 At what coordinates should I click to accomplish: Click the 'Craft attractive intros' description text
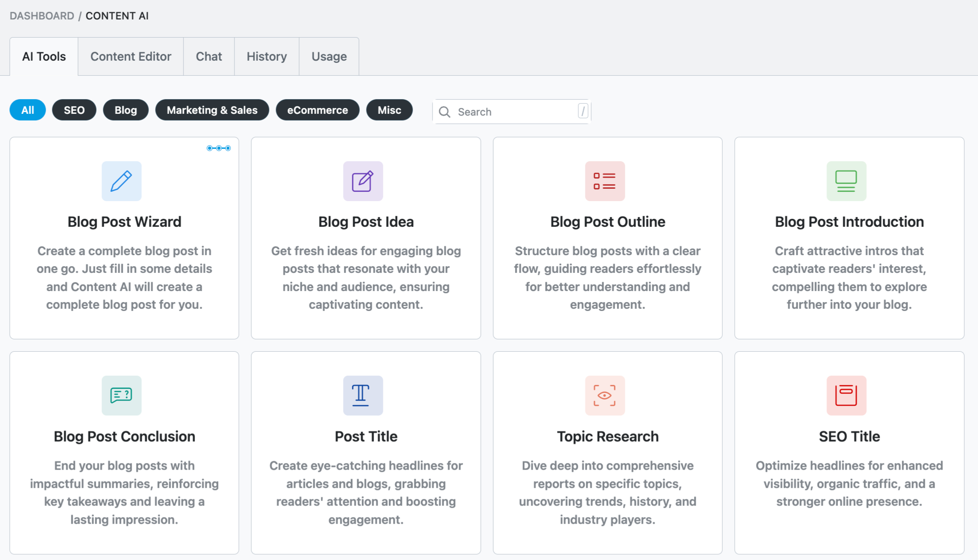(849, 278)
